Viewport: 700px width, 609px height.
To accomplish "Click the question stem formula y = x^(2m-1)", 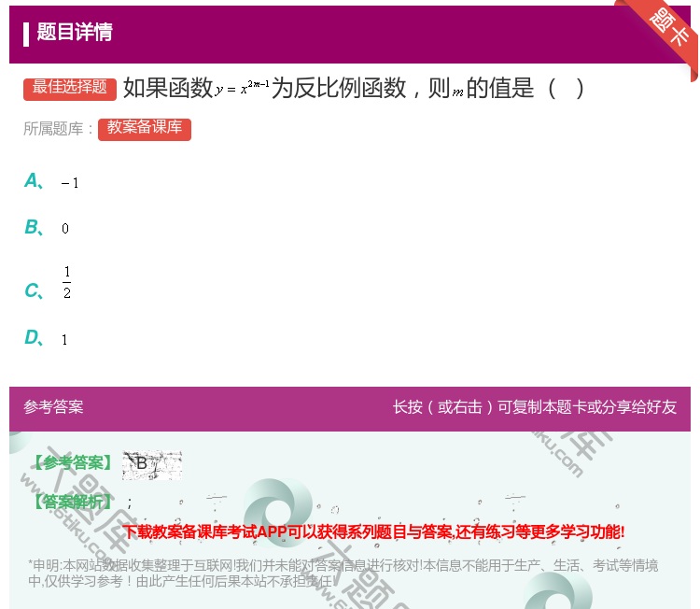I will 242,88.
